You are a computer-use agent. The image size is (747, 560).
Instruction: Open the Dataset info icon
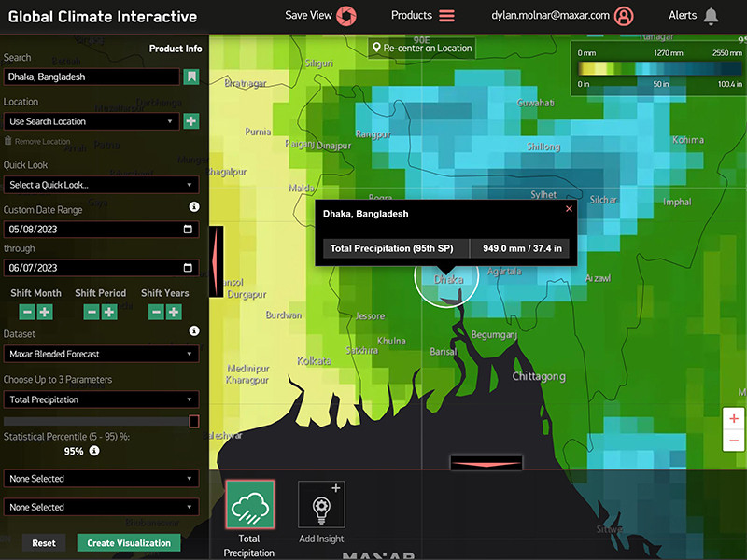[x=194, y=330]
